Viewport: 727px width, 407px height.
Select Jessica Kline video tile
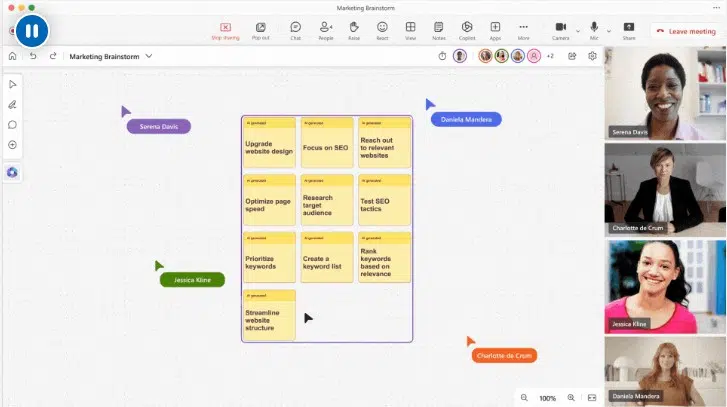click(x=665, y=286)
